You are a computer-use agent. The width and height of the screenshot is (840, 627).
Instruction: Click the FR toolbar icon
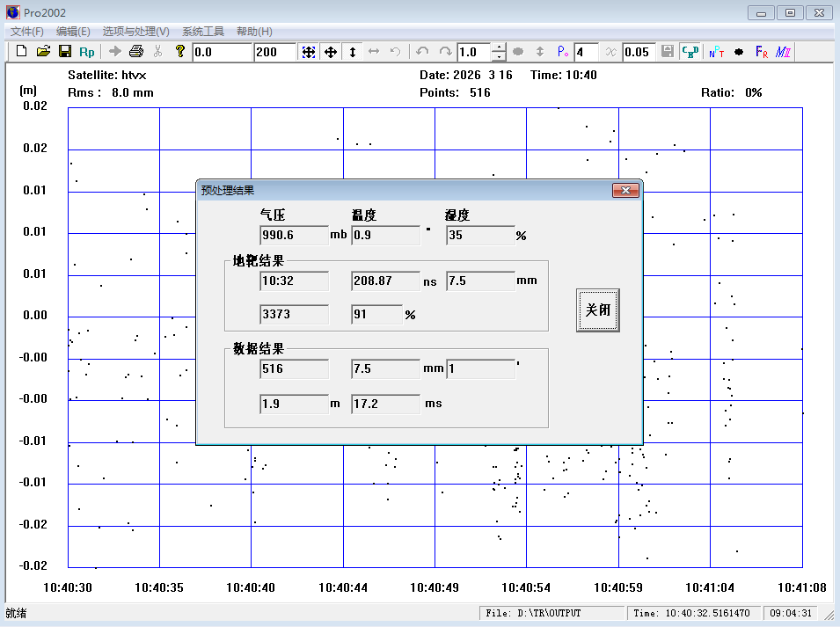(x=762, y=52)
